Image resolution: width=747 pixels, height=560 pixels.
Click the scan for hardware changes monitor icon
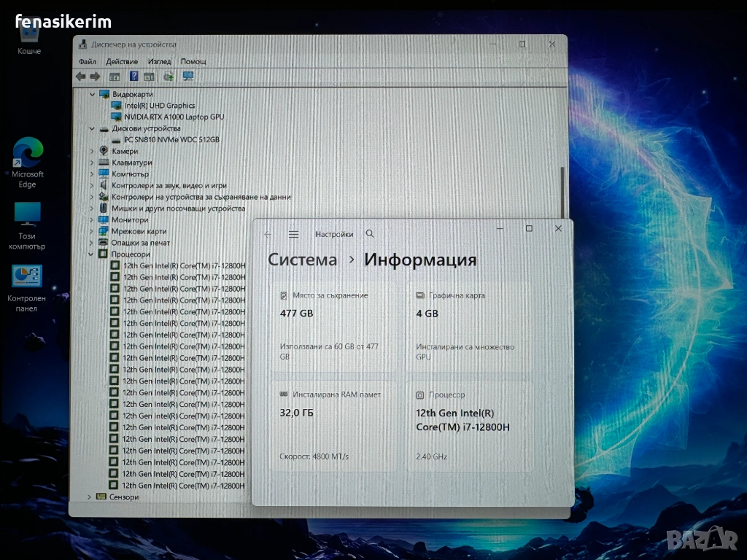(x=187, y=76)
